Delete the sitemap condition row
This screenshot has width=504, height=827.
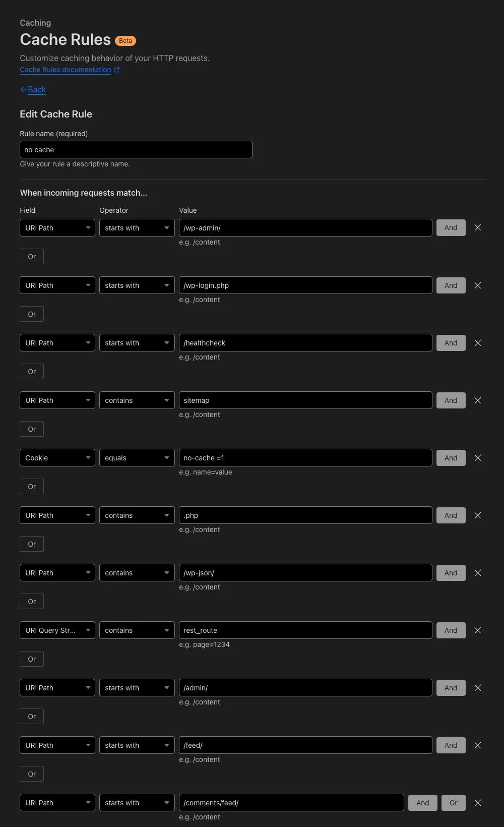click(x=478, y=400)
